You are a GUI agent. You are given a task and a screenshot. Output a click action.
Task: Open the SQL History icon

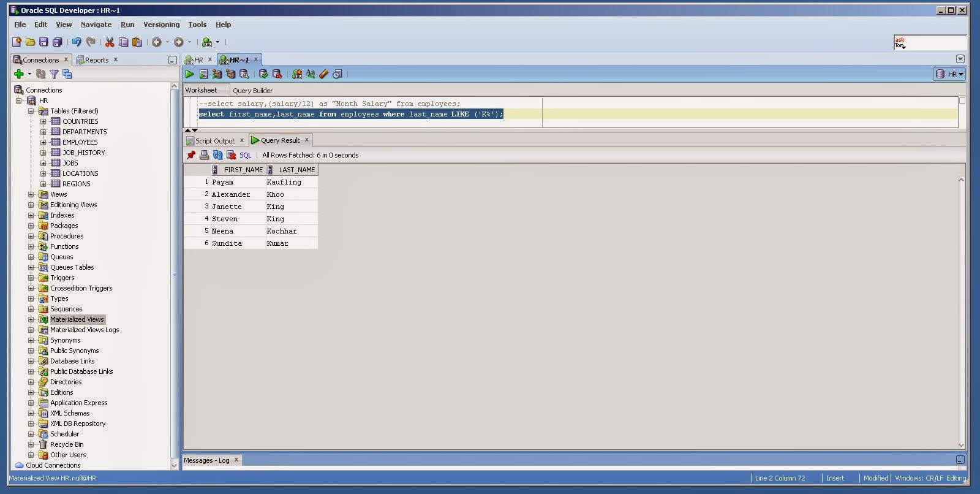tap(337, 74)
